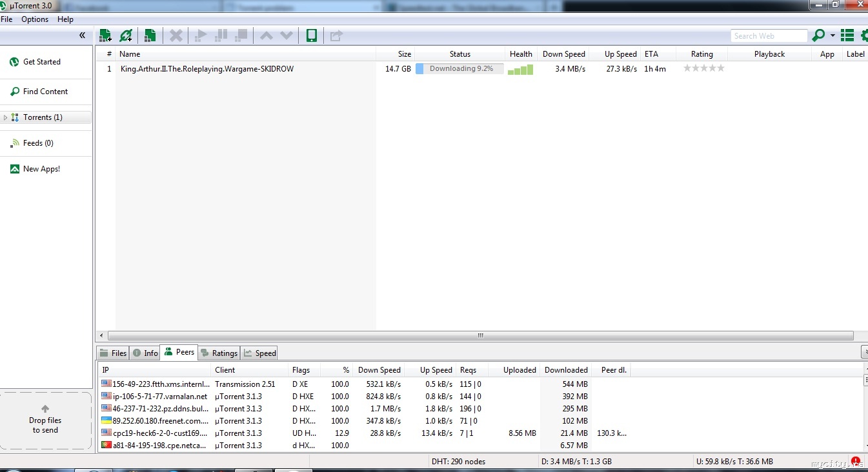Image resolution: width=868 pixels, height=472 pixels.
Task: Click the torrent list horizontal scrollbar
Action: click(x=479, y=336)
